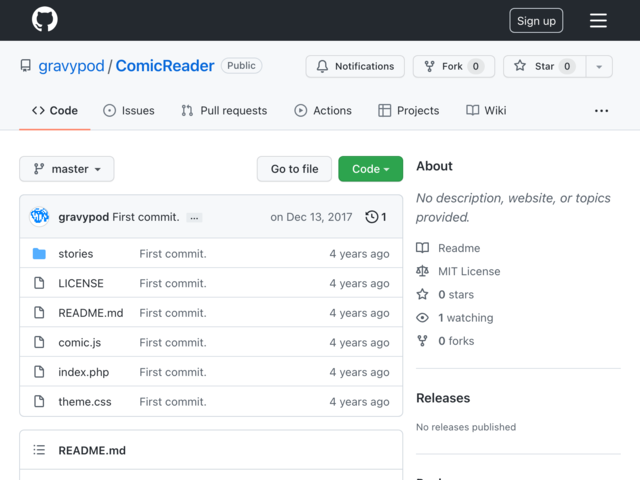The image size is (640, 480).
Task: Open the hamburger navigation menu
Action: 598,20
